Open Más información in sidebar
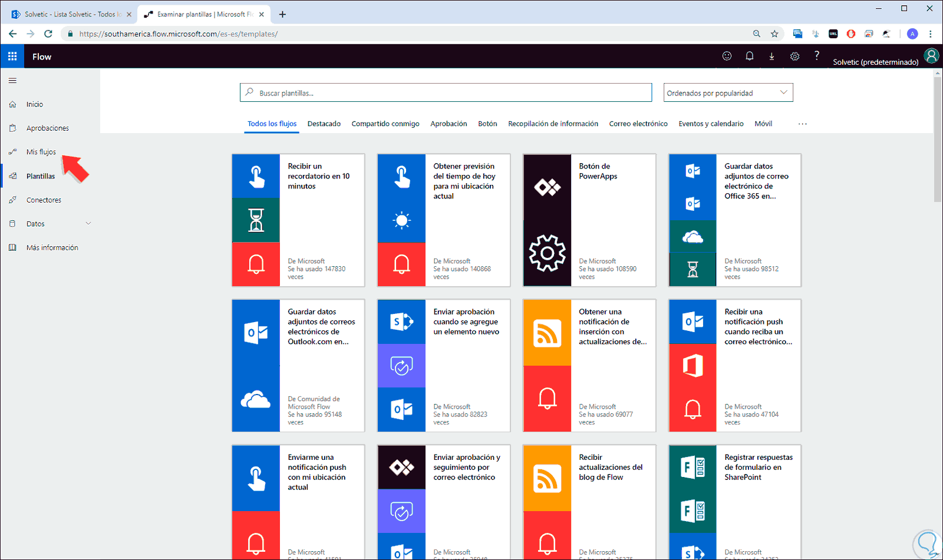The image size is (943, 560). click(52, 248)
